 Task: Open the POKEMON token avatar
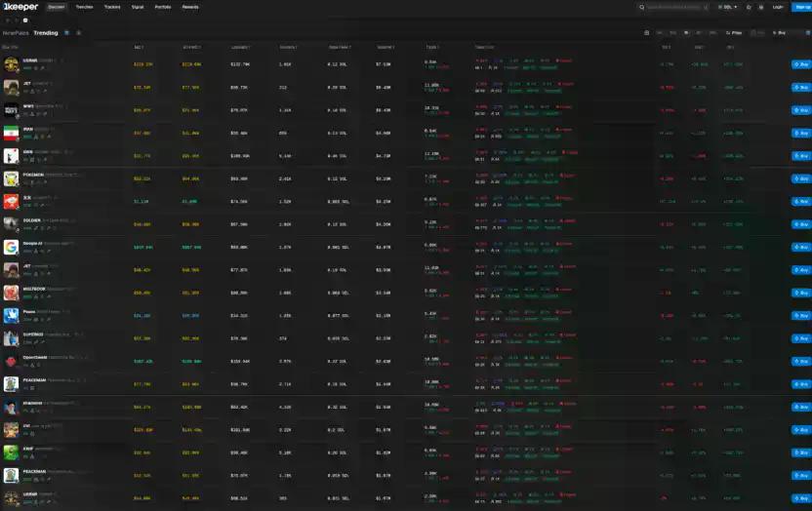coord(11,178)
